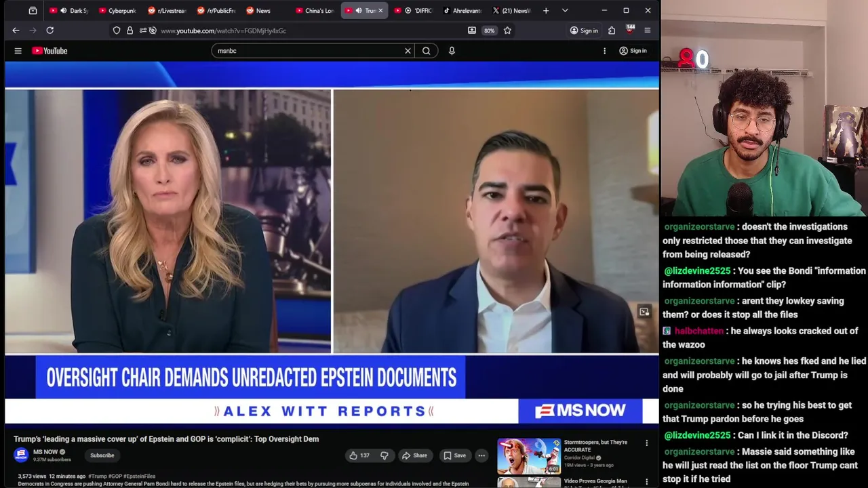Open the Firefox tab overview icon

pyautogui.click(x=33, y=11)
